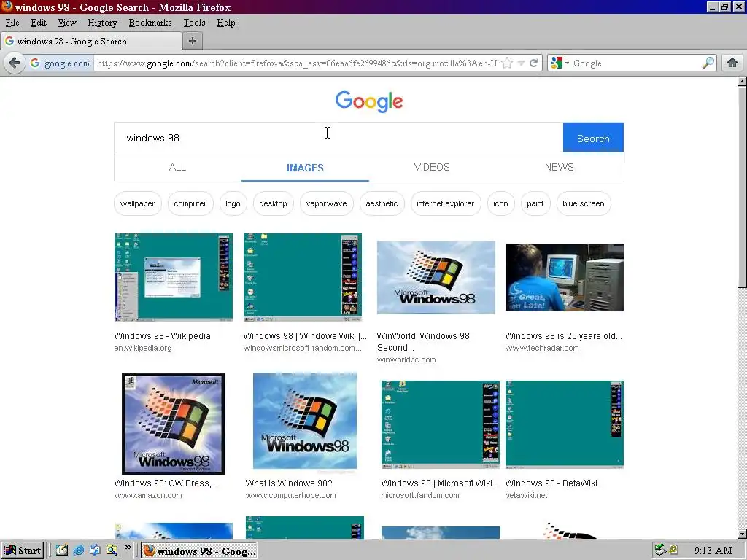Open the WinWorld Windows 98 logo thumbnail
Viewport: 747px width, 560px height.
coord(436,277)
